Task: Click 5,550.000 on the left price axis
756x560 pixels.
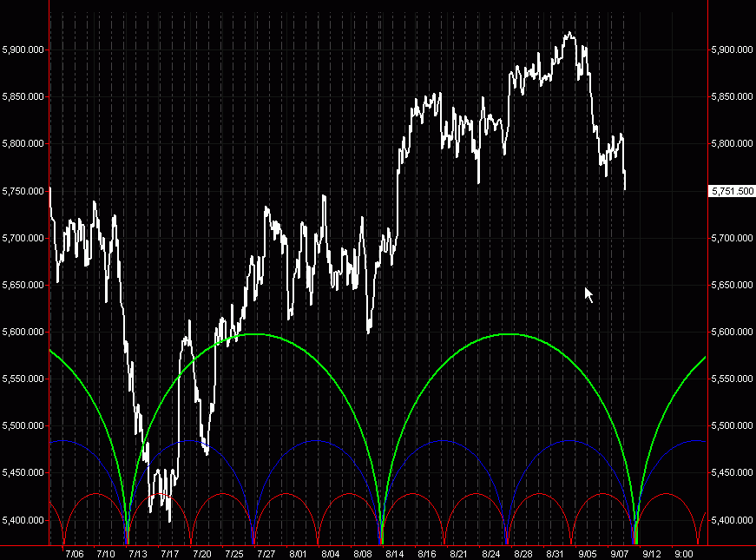Action: [x=23, y=379]
